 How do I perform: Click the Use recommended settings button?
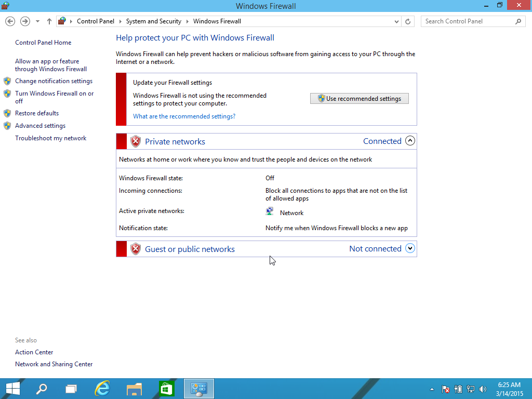[x=359, y=98]
